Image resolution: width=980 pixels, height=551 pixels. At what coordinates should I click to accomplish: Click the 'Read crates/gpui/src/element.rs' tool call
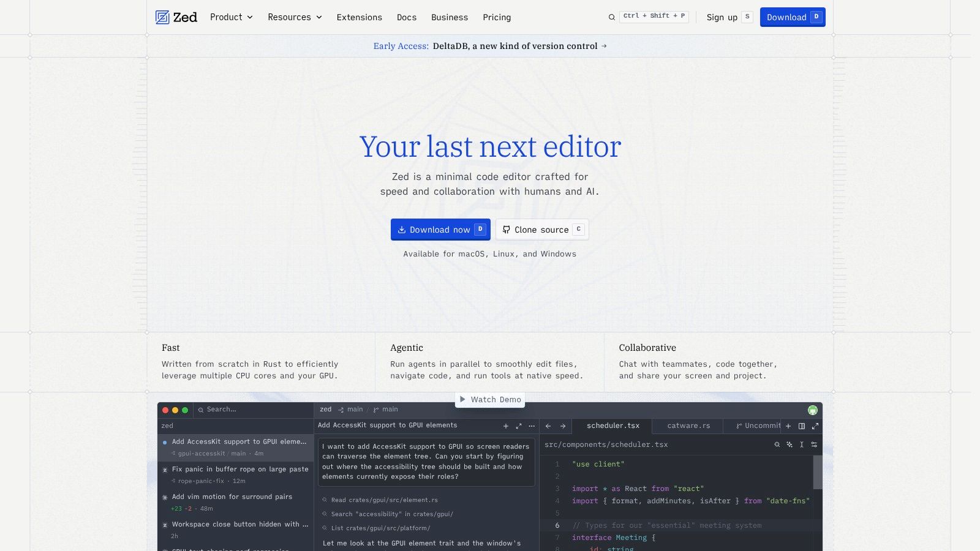pyautogui.click(x=380, y=500)
